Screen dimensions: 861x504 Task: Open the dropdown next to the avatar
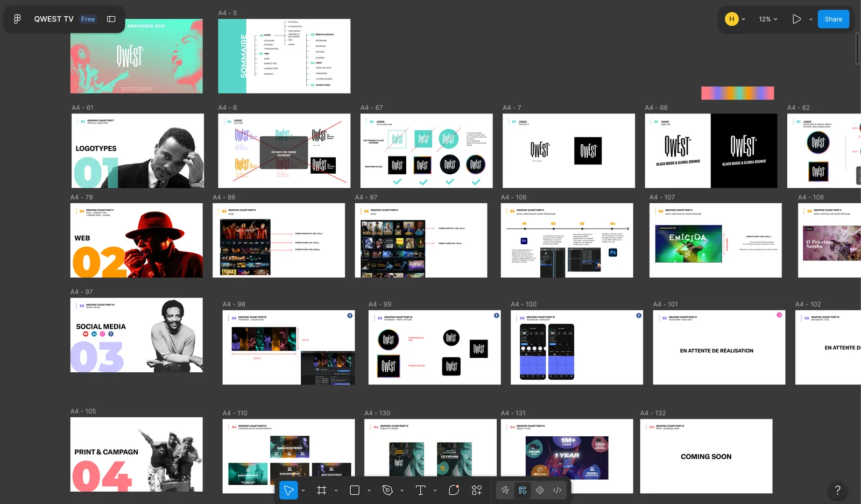(744, 19)
